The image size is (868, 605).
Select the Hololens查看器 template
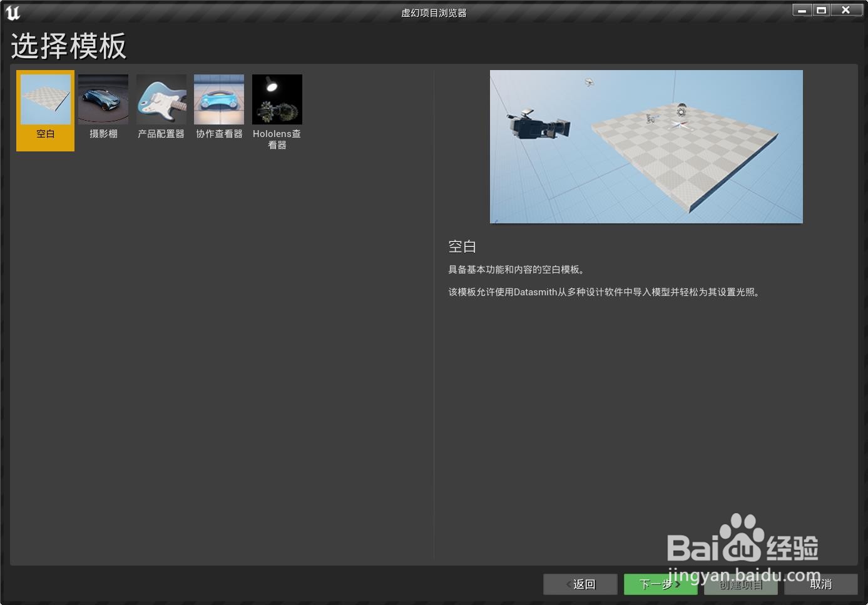277,99
